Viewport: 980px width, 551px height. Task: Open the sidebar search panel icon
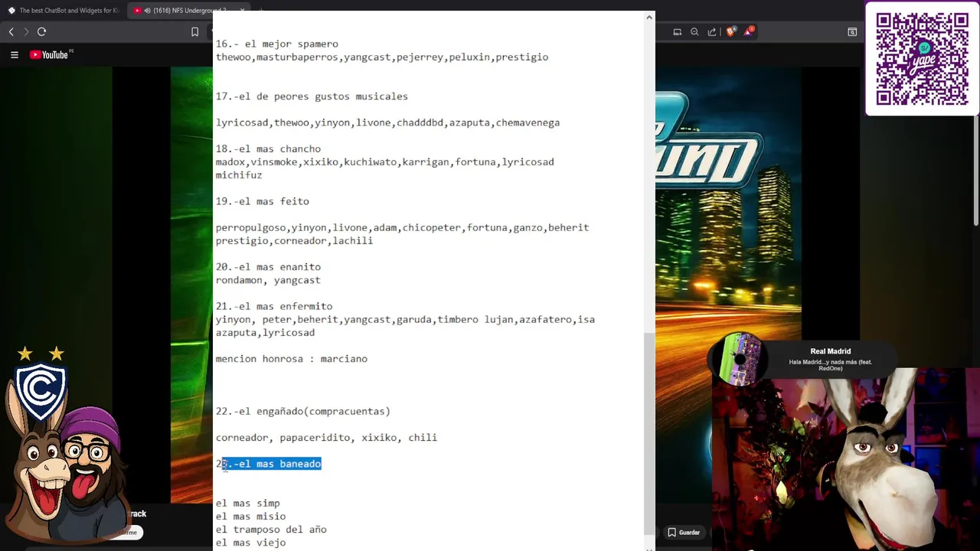pos(852,31)
